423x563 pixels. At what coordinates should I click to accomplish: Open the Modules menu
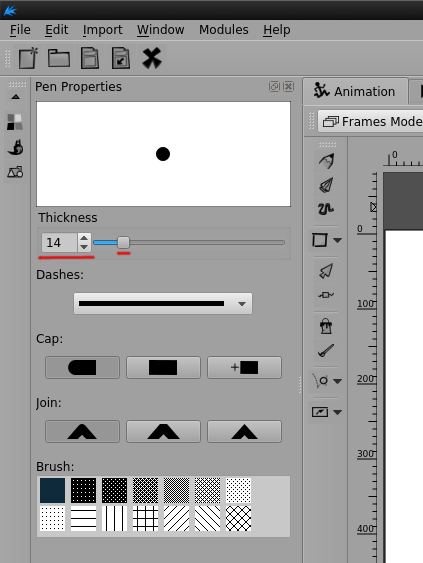coord(224,30)
